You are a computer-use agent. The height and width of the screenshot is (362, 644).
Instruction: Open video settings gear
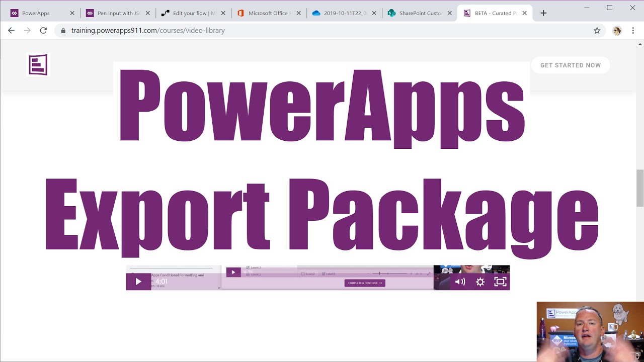(x=480, y=282)
